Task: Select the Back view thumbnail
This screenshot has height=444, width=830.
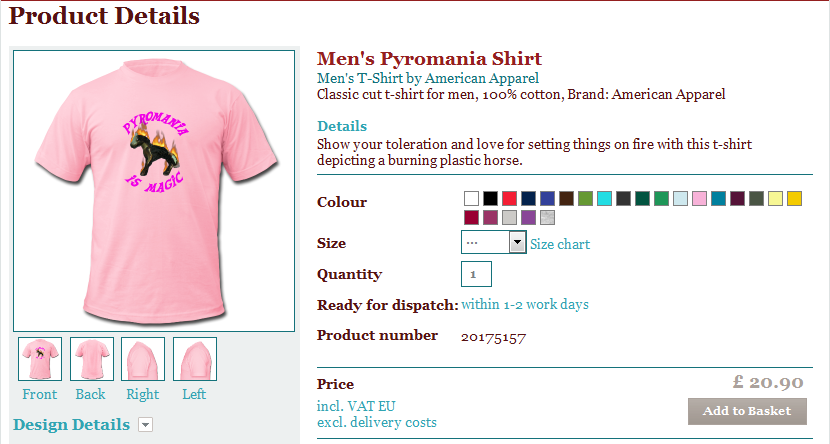Action: click(91, 359)
